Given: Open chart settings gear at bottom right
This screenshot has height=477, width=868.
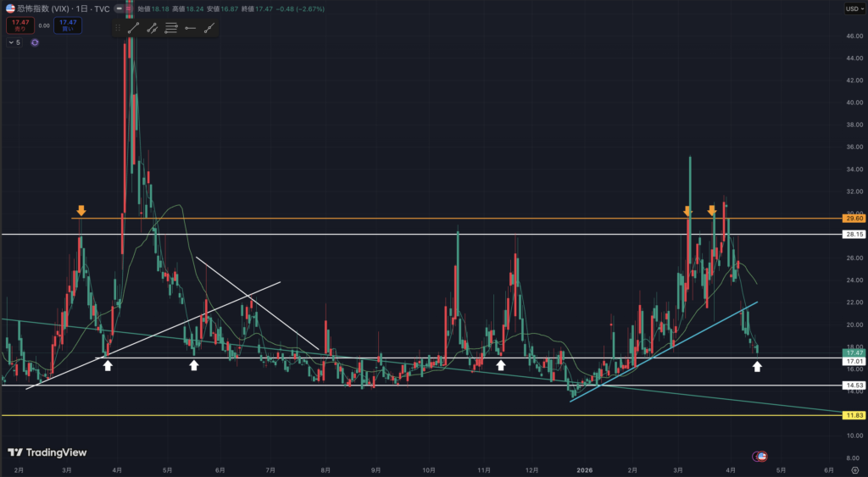Looking at the screenshot, I should click(x=854, y=469).
